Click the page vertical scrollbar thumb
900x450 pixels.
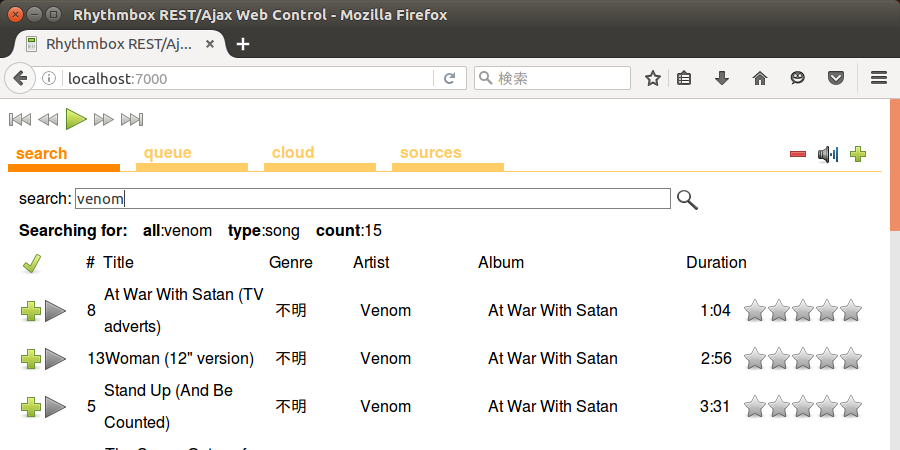coord(895,165)
